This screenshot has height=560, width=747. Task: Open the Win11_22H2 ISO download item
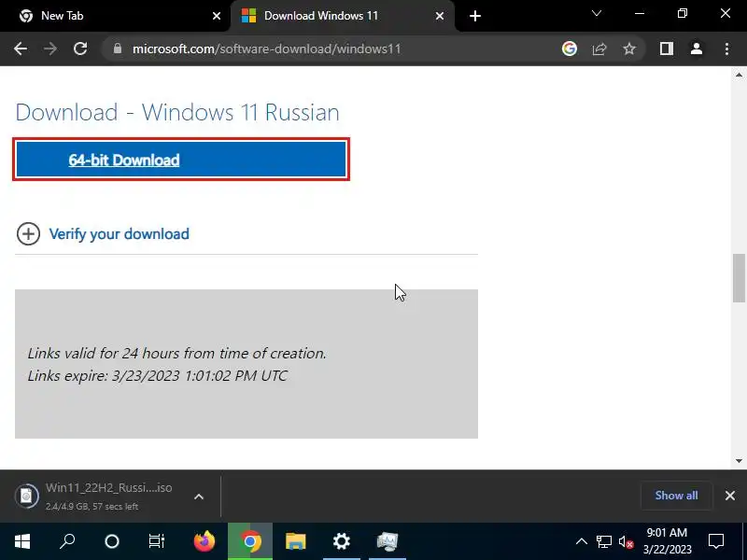click(x=110, y=497)
